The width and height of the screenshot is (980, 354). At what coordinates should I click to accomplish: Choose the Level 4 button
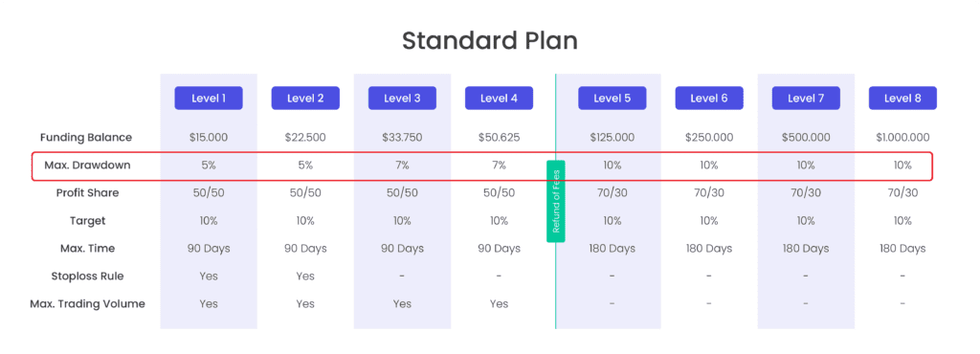click(499, 98)
